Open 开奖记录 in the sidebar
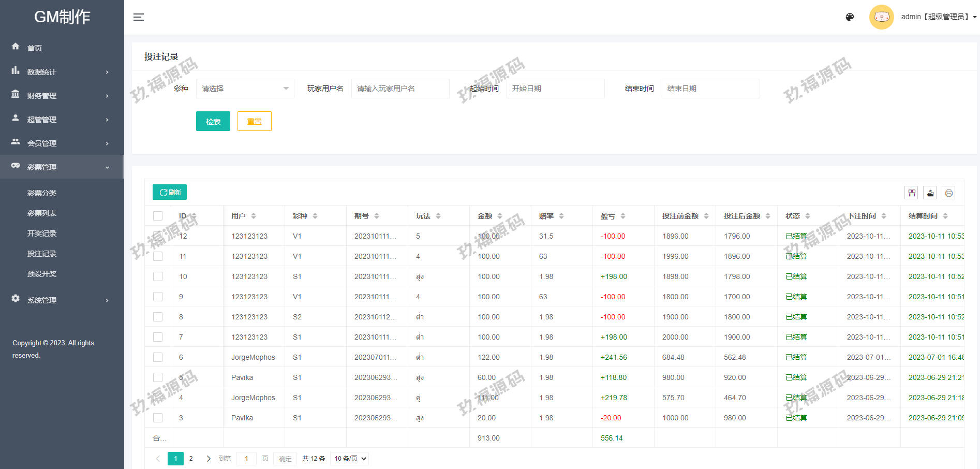The image size is (980, 469). 42,233
